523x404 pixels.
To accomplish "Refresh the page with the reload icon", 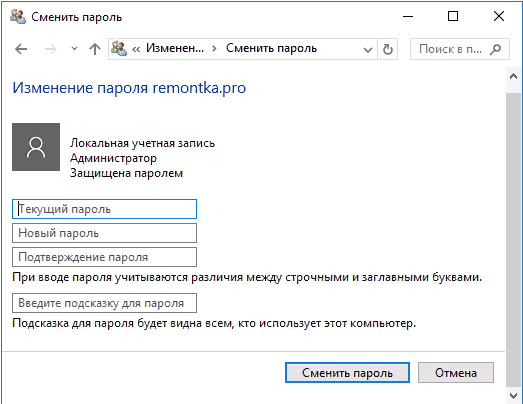I will click(x=388, y=50).
